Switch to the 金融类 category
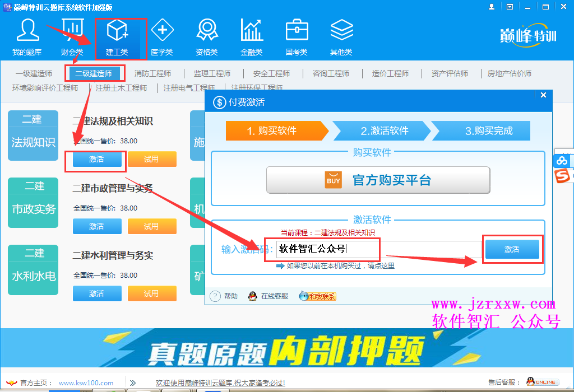 [252, 38]
